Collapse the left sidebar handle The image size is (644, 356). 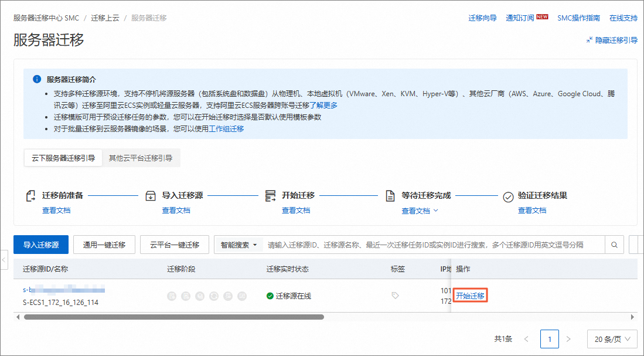click(4, 260)
